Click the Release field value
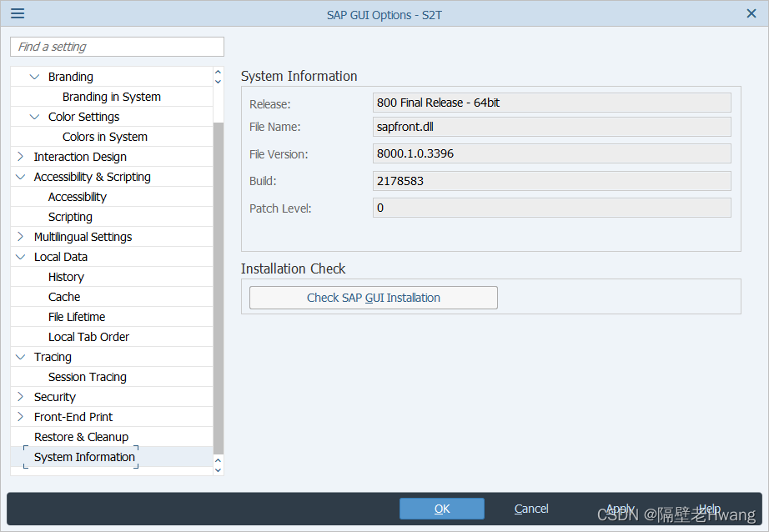The image size is (769, 532). (552, 103)
